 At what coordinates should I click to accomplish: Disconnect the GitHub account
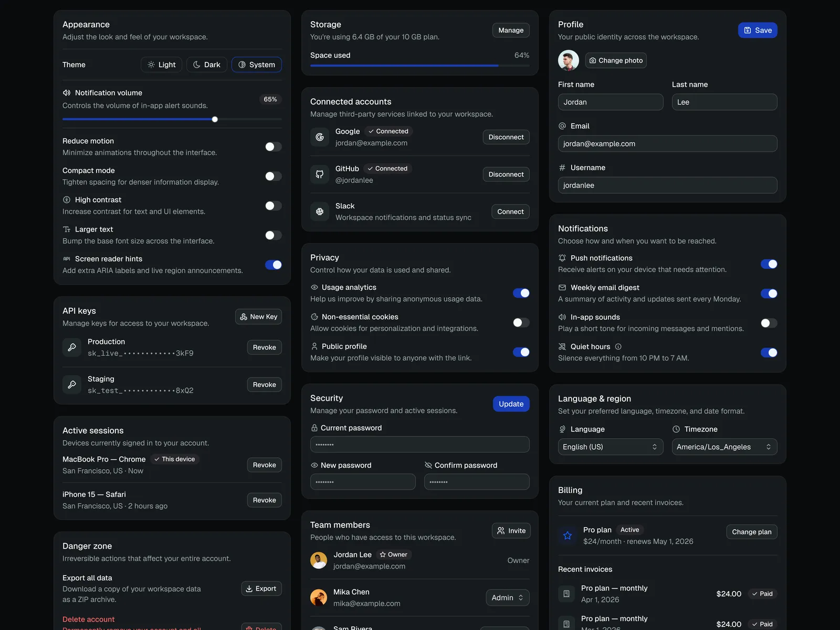click(x=506, y=174)
